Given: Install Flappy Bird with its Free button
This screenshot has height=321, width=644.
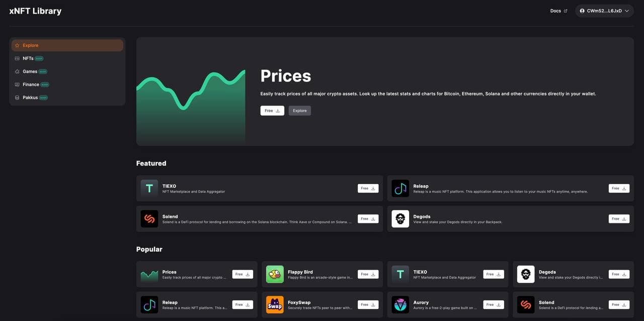Looking at the screenshot, I should click(x=368, y=274).
